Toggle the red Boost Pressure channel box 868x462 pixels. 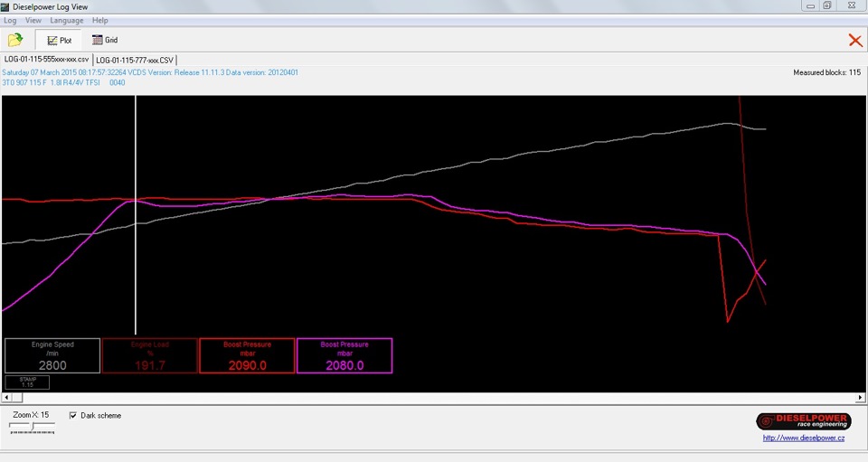point(247,356)
